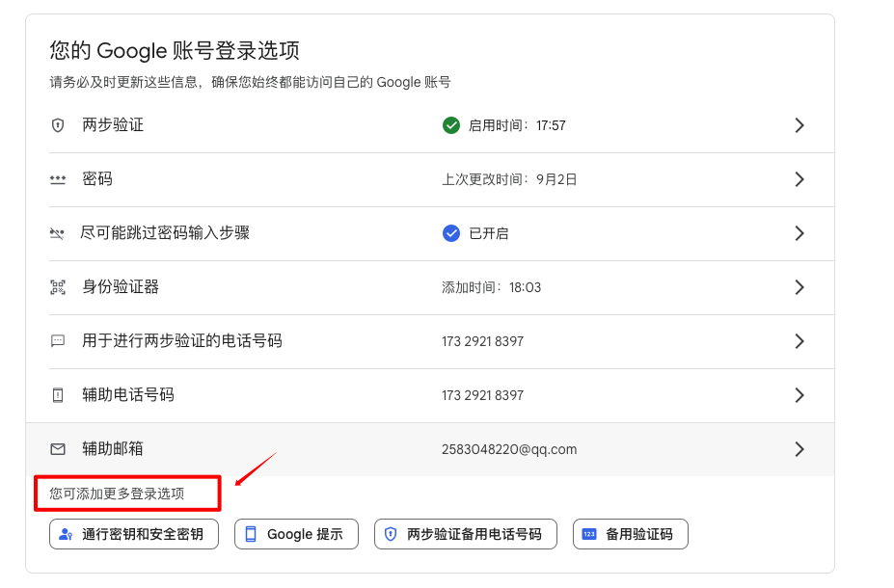This screenshot has height=588, width=894.
Task: Click the passkey person icon in 通行密钥和安全密钥
Action: pyautogui.click(x=67, y=534)
